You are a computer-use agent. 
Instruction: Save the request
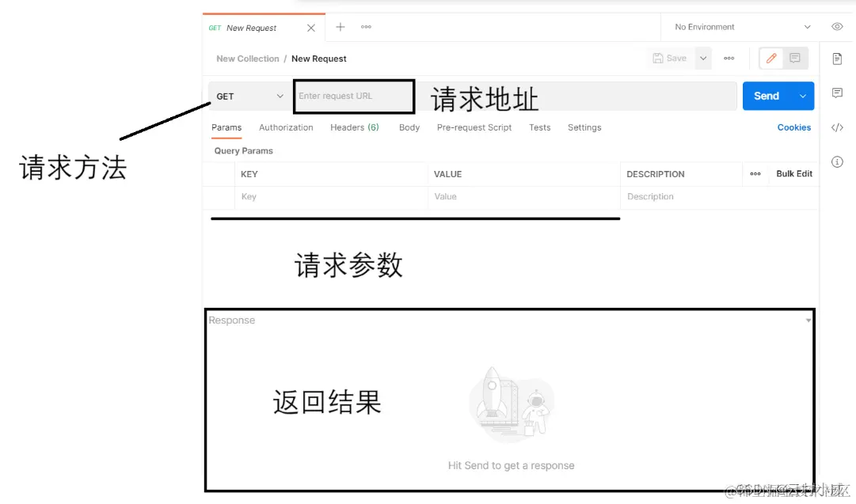point(670,58)
